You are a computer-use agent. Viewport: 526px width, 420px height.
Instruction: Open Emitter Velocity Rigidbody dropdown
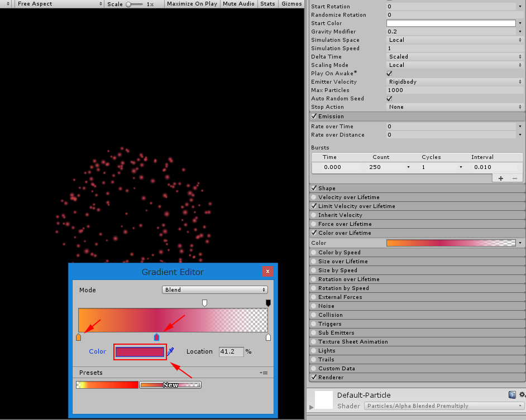point(455,82)
